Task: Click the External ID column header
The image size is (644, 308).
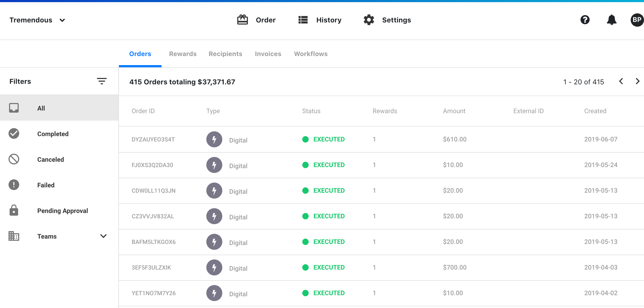Action: click(529, 111)
